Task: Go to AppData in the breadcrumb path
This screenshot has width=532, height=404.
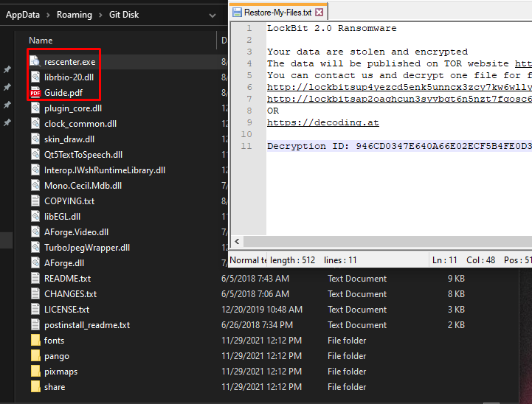Action: point(23,15)
